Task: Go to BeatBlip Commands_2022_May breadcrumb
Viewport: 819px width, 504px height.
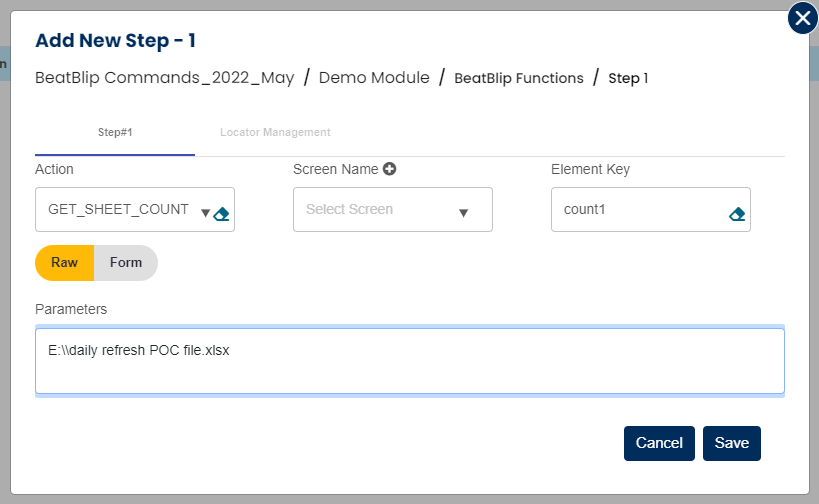Action: (x=165, y=78)
